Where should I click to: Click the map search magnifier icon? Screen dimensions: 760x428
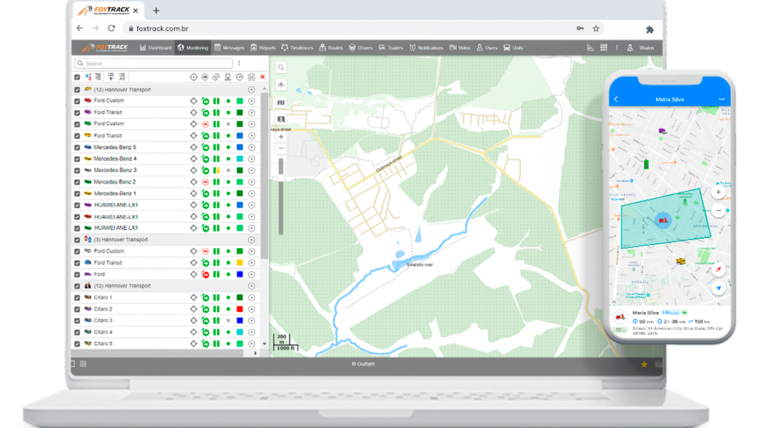pos(281,68)
